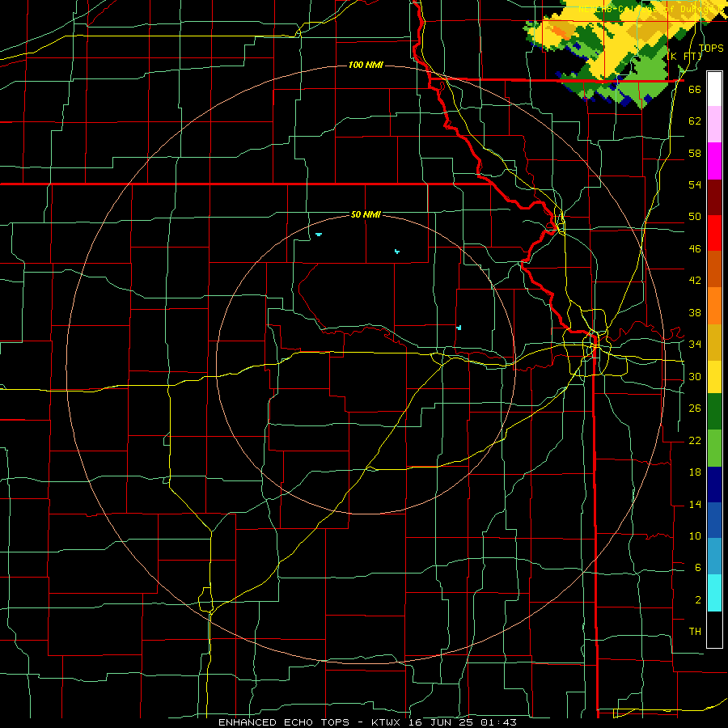Select the "6" scale value
Screen dimensions: 728x728
tap(697, 567)
